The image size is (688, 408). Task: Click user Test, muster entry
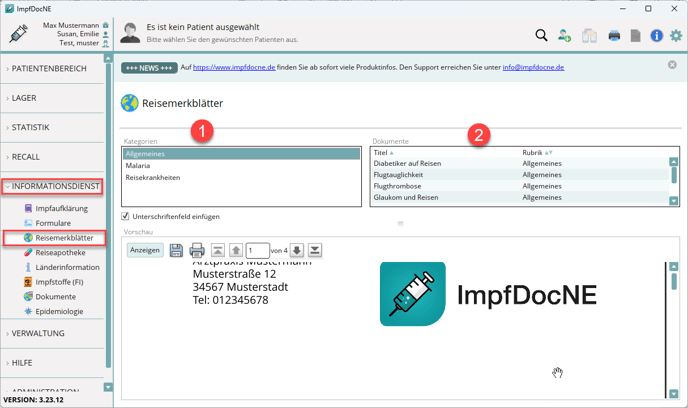coord(84,43)
